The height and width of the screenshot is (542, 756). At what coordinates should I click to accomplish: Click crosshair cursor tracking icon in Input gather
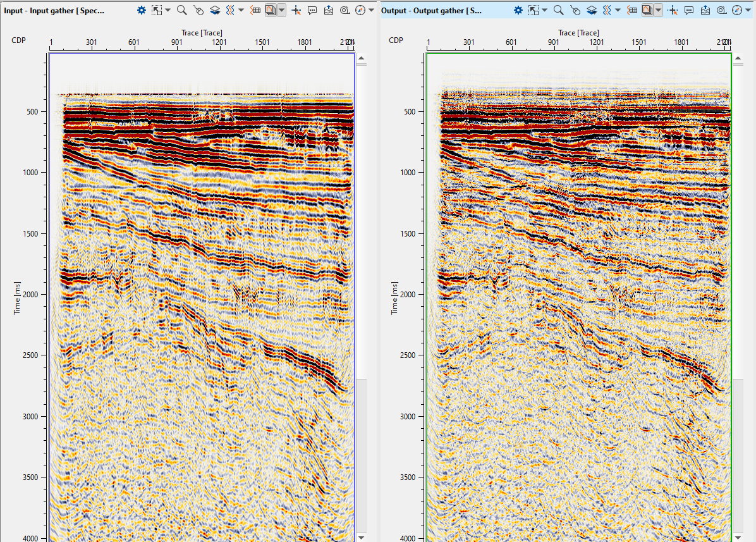(x=295, y=10)
